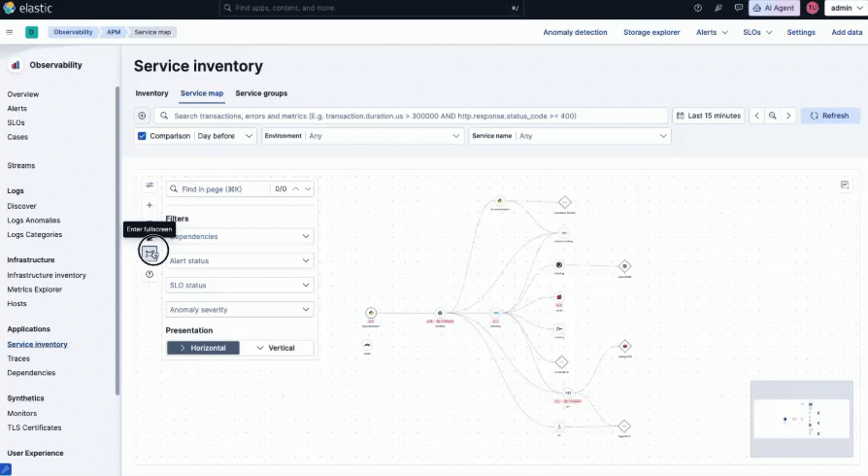Open the Environment dropdown
The width and height of the screenshot is (868, 476).
362,136
